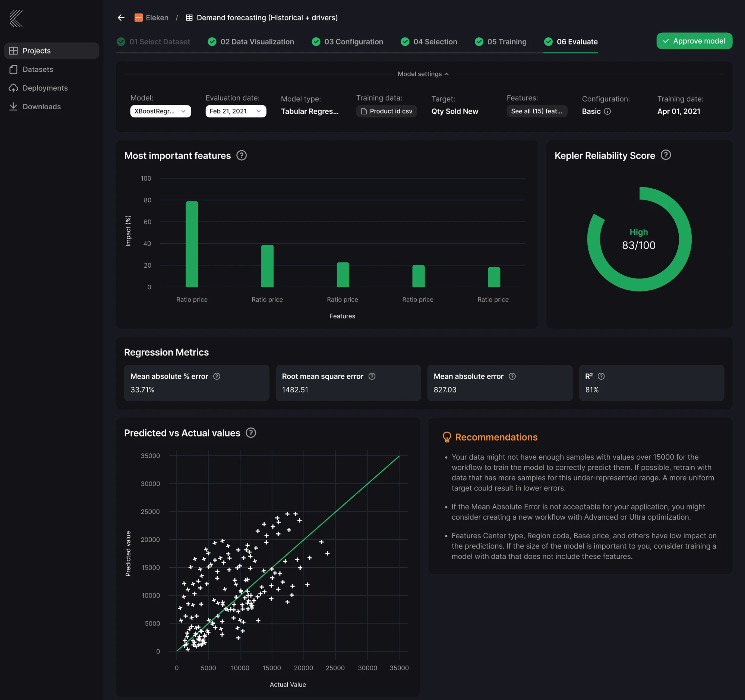Open the XBoostRegr model dropdown
Screen dimensions: 745x700
click(160, 111)
